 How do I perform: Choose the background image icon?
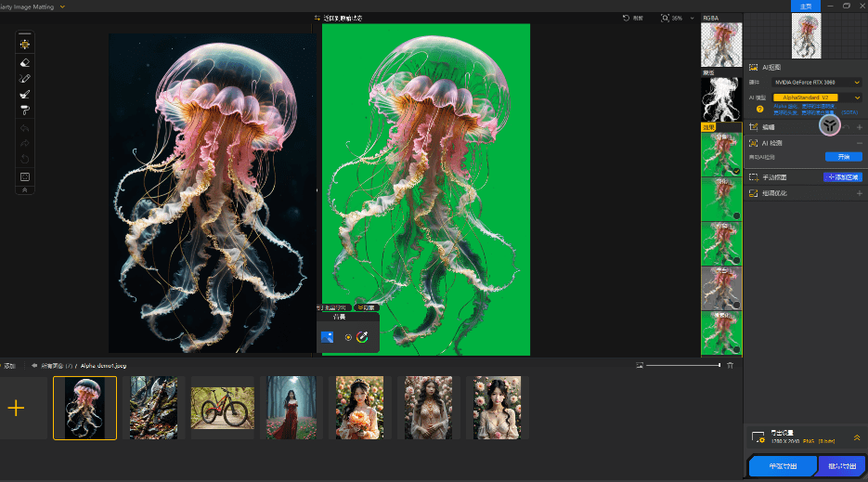pos(328,337)
